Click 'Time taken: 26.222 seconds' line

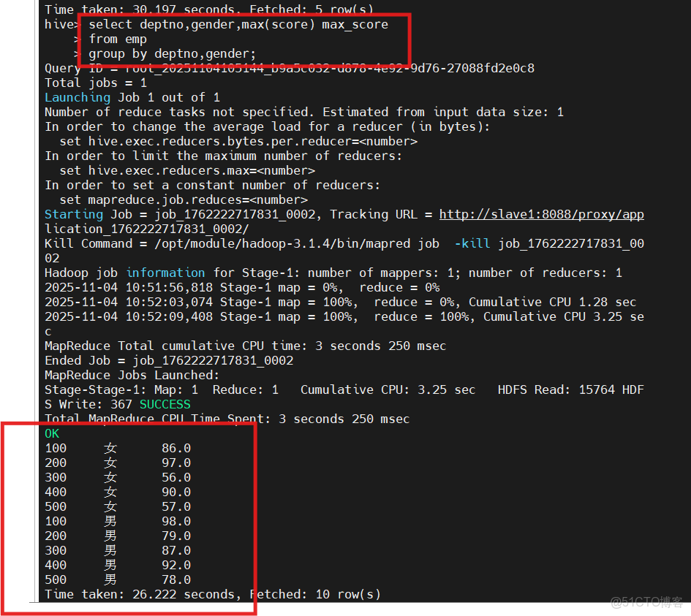(212, 594)
